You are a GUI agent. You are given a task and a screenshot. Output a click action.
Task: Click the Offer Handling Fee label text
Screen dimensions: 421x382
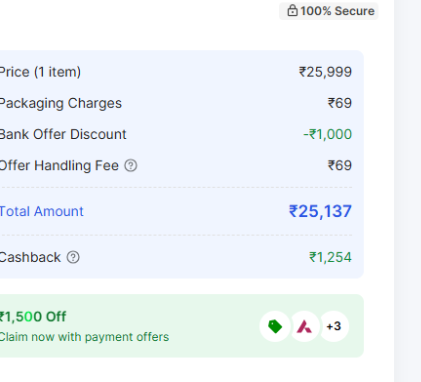coord(59,166)
